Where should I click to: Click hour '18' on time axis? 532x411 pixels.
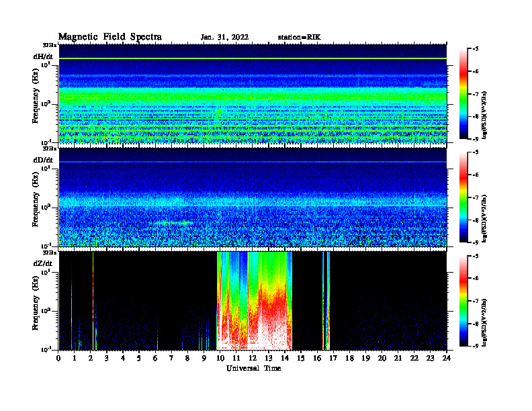(349, 358)
